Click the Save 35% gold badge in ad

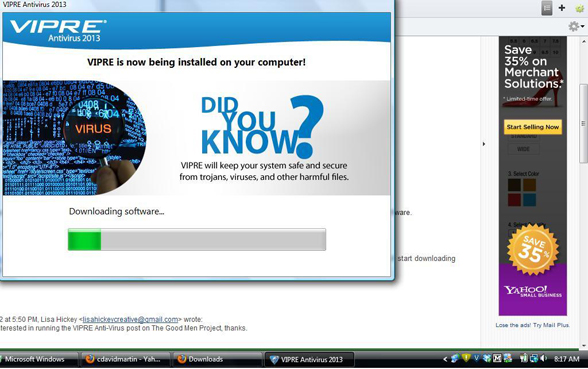[533, 249]
